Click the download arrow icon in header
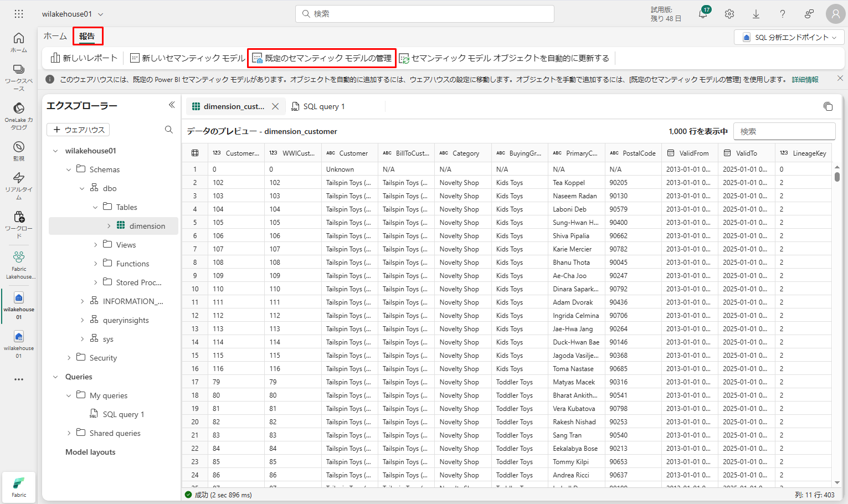 pos(756,14)
